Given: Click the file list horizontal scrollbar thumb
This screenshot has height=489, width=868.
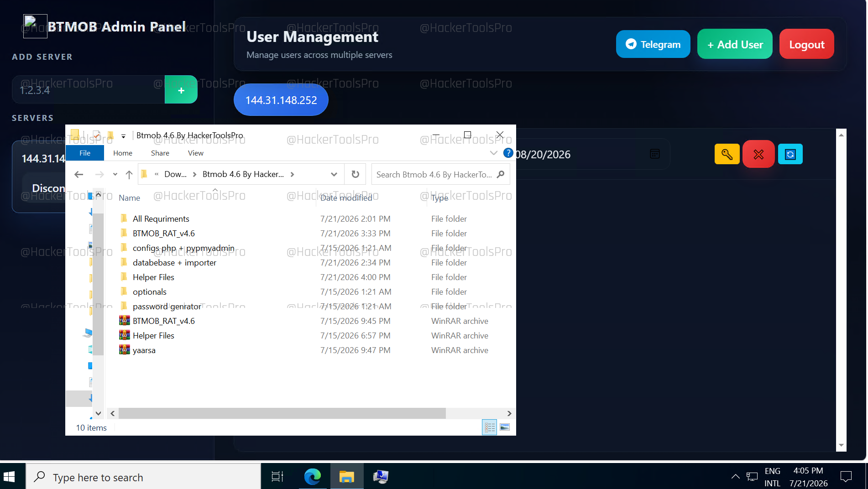Looking at the screenshot, I should click(x=282, y=413).
